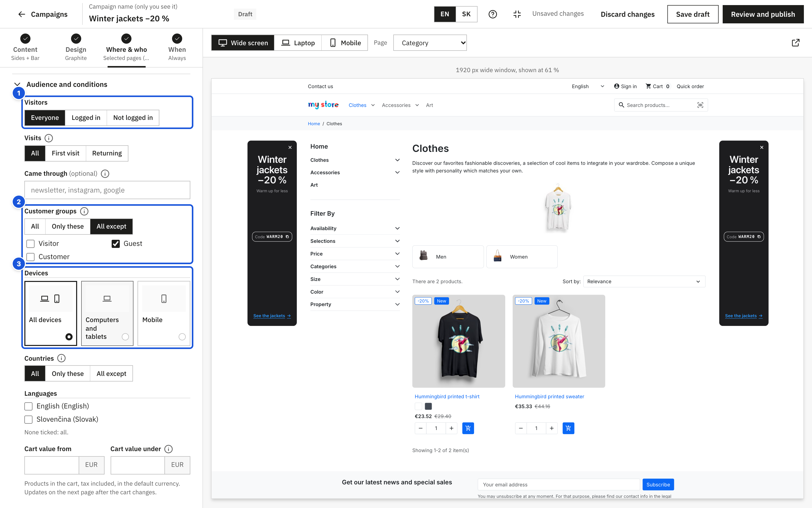The image size is (812, 508).
Task: Tick the Customer group checkbox
Action: pyautogui.click(x=30, y=257)
